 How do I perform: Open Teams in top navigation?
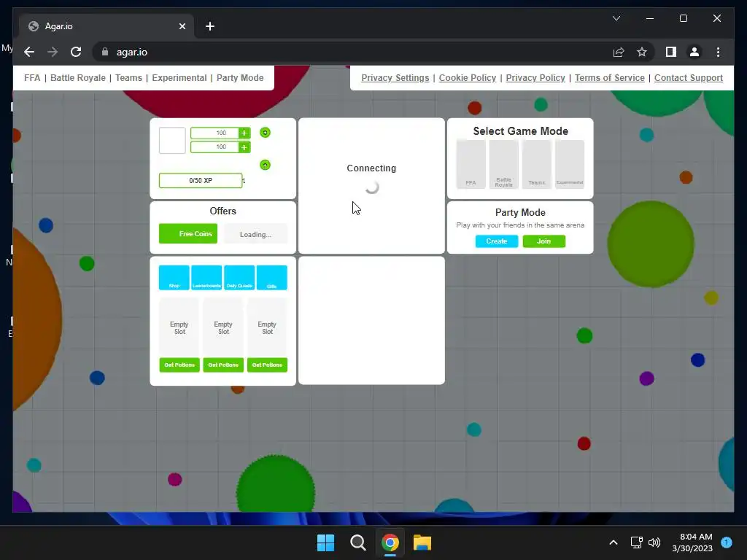coord(128,77)
